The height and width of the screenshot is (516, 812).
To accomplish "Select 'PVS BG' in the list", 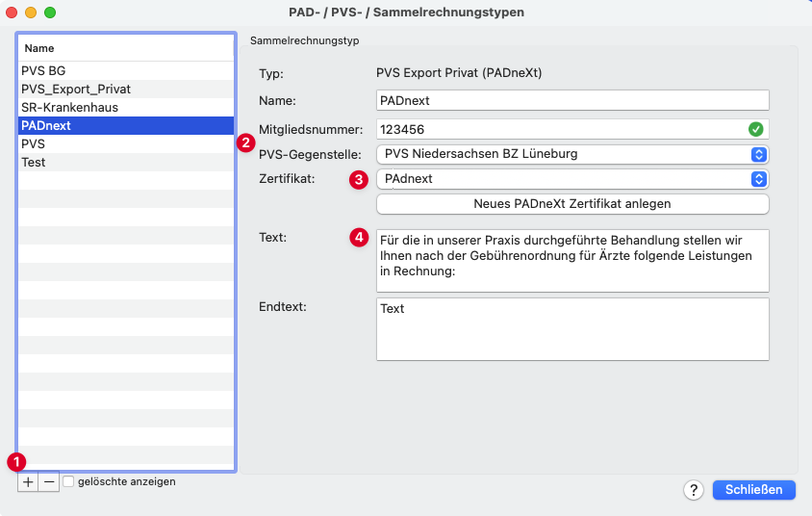I will coord(126,70).
